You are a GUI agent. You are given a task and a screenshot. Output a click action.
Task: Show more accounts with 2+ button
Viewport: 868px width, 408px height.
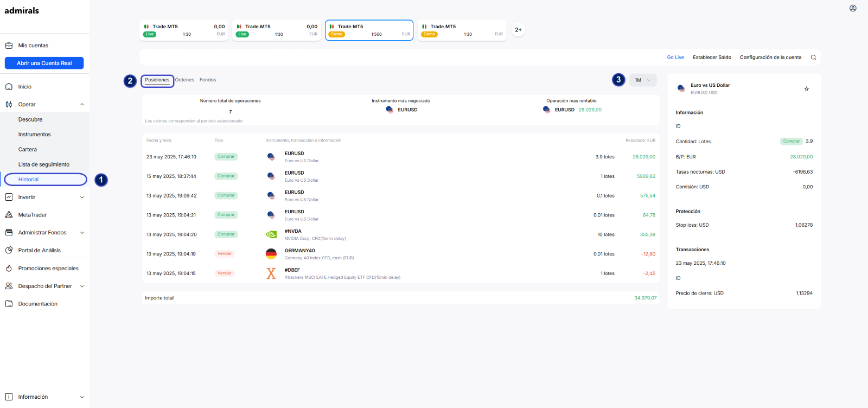coord(518,30)
